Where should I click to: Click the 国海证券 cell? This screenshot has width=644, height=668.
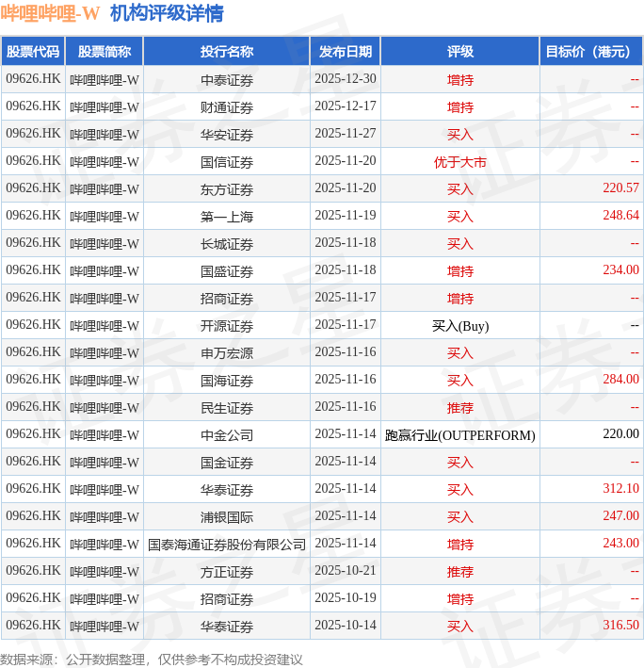[x=227, y=381]
